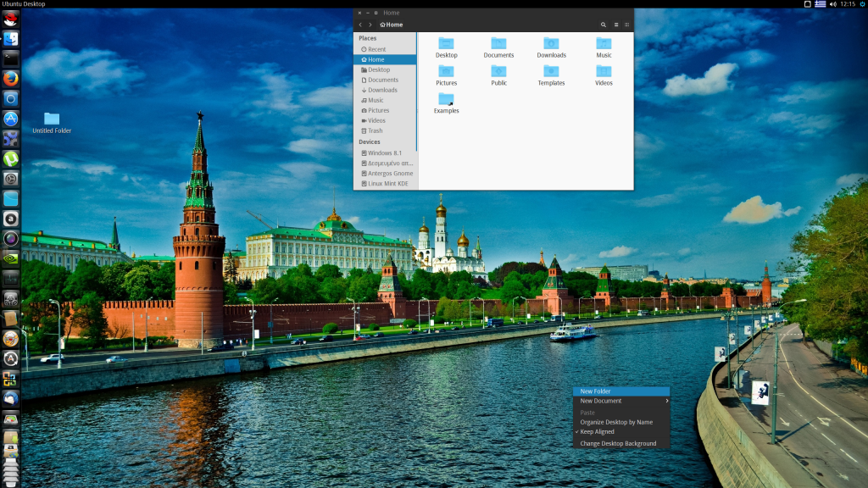Image resolution: width=868 pixels, height=488 pixels.
Task: Open the Examples link folder
Action: click(x=446, y=99)
